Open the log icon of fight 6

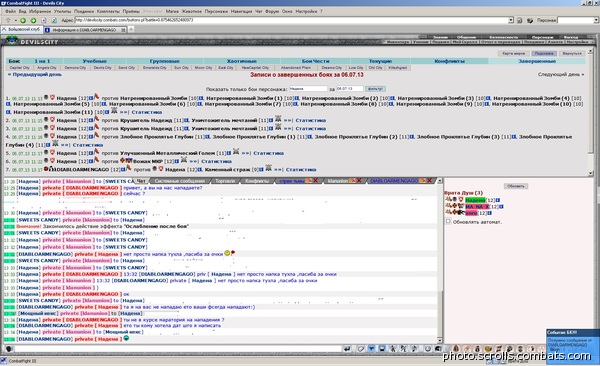[x=184, y=160]
